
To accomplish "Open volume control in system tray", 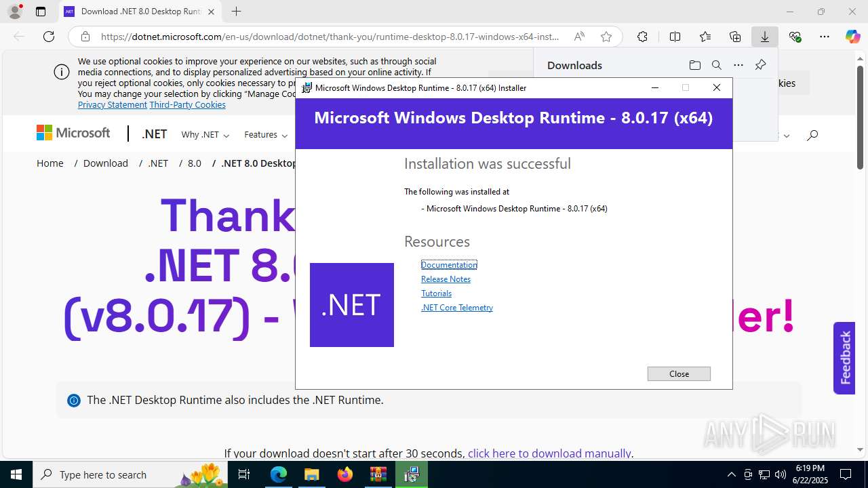I will pyautogui.click(x=780, y=474).
